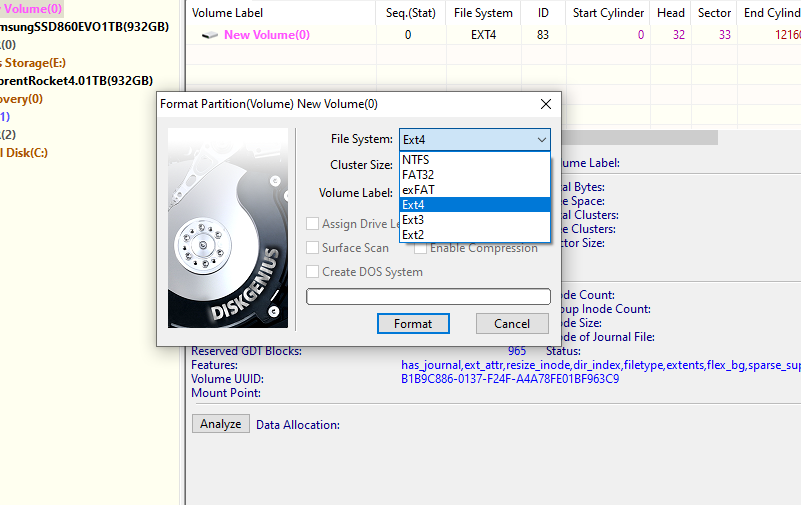Select the Disk(C:) item in the sidebar

point(24,153)
